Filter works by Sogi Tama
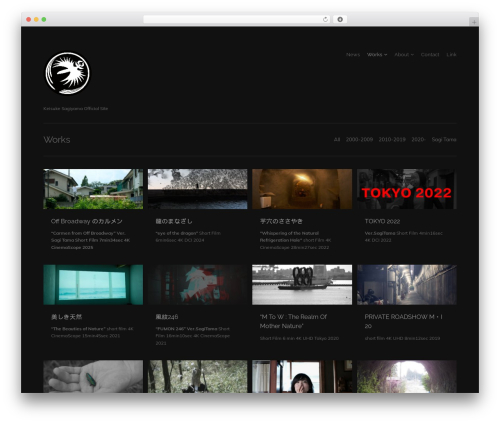500x423 pixels. 444,139
